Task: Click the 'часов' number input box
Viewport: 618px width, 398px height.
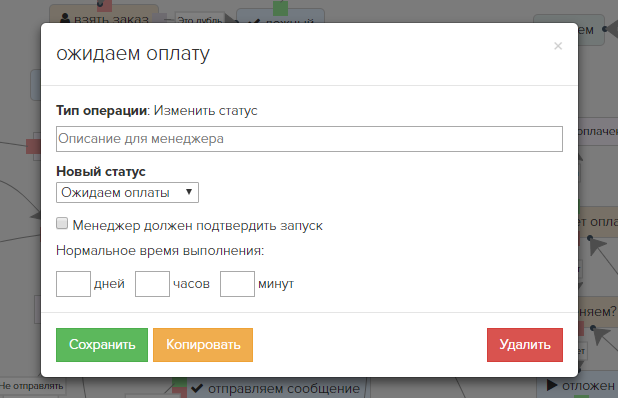Action: pos(153,284)
